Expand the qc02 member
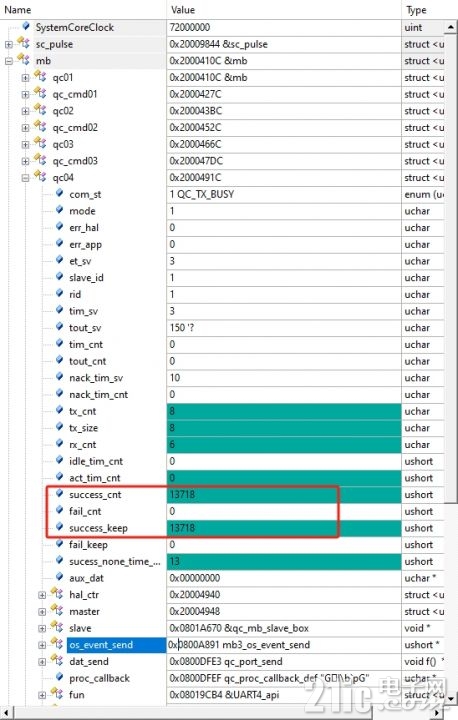Screen dimensions: 458x720 (x=25, y=111)
